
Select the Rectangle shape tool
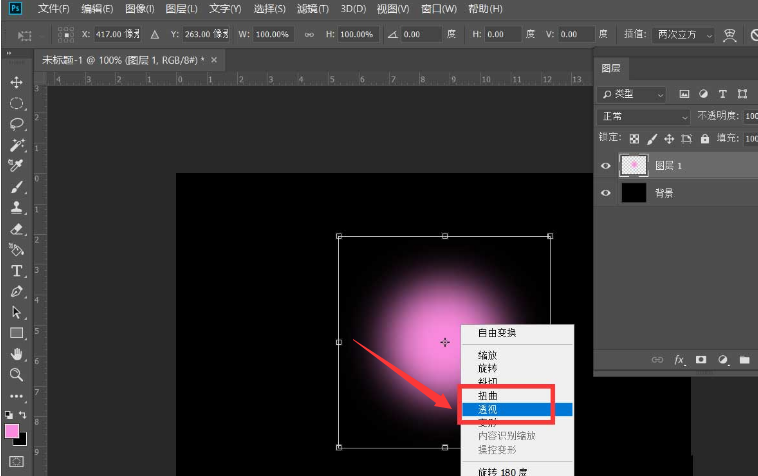pyautogui.click(x=16, y=333)
